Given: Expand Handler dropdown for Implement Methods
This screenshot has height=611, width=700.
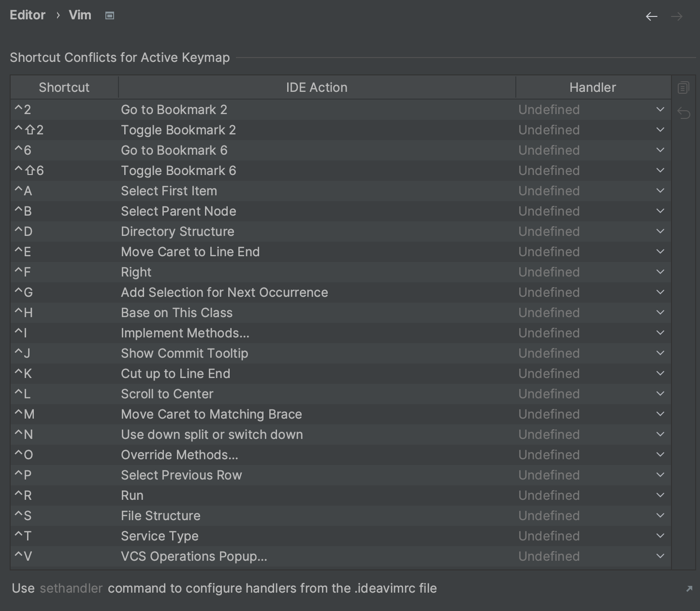Looking at the screenshot, I should pos(660,333).
